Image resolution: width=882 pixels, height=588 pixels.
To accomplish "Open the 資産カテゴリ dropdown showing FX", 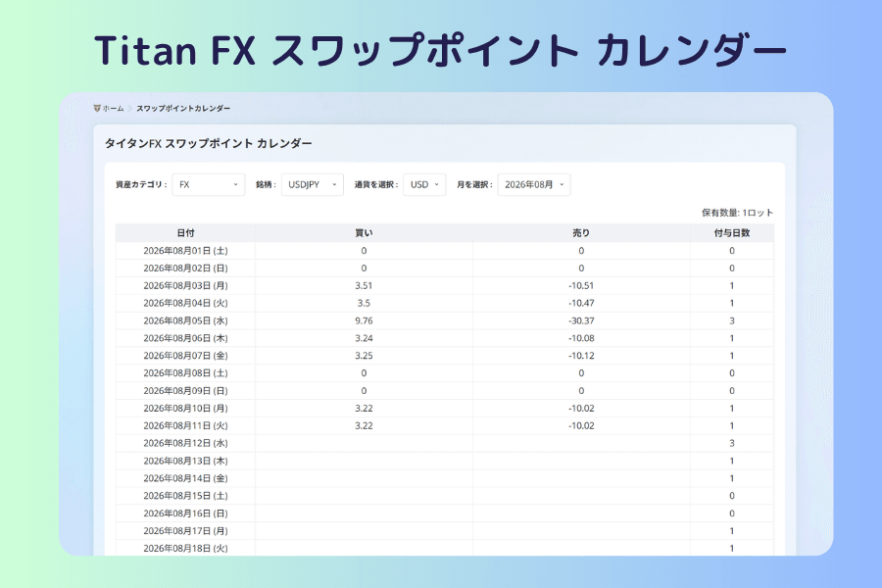I will coord(208,184).
